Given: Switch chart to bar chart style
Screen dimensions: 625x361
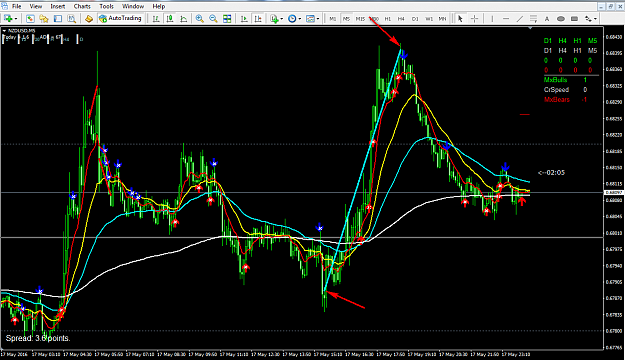Looking at the screenshot, I should 156,18.
